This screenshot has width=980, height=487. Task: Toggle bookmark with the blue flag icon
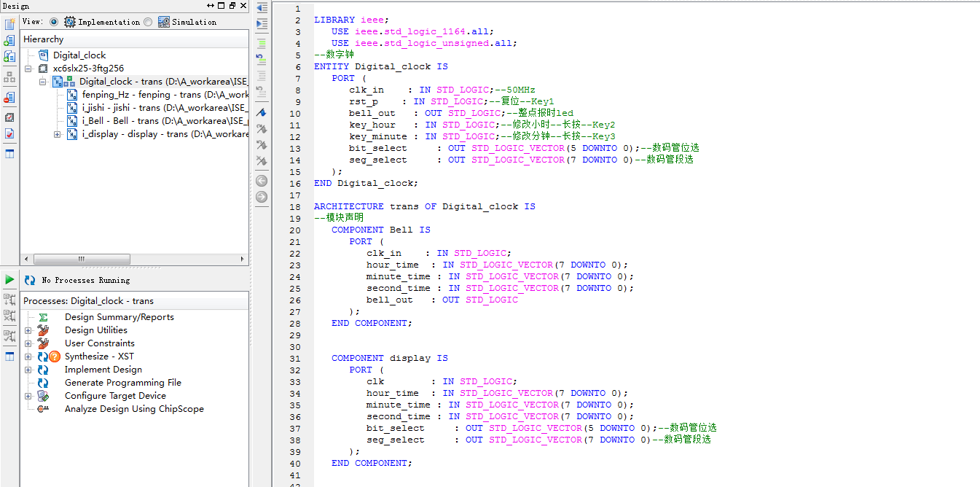point(262,113)
